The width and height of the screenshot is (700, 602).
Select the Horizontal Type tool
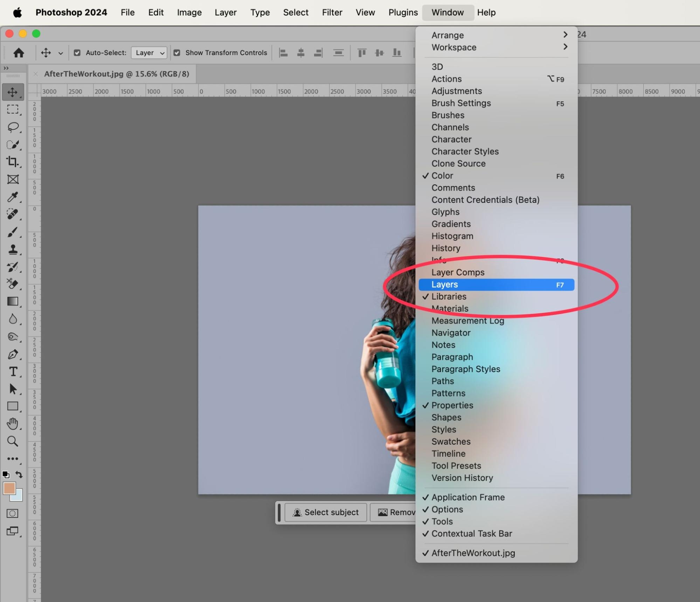coord(13,371)
